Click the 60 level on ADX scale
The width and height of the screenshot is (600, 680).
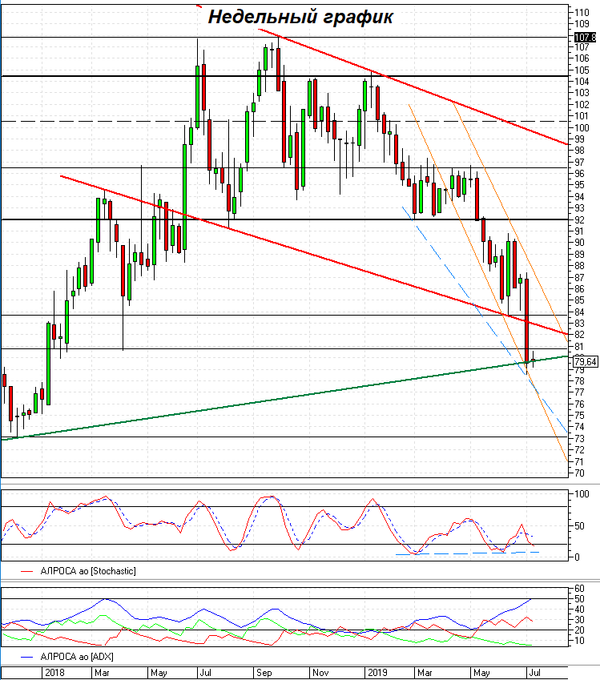(x=580, y=588)
